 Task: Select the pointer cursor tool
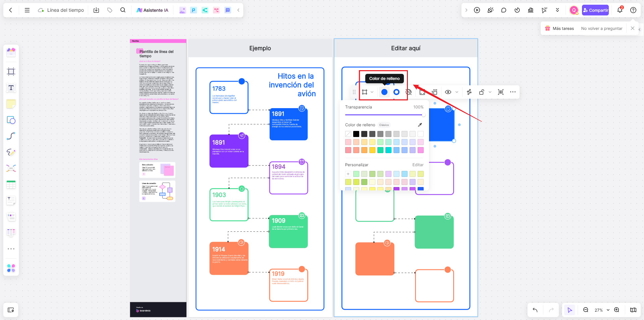click(x=570, y=310)
